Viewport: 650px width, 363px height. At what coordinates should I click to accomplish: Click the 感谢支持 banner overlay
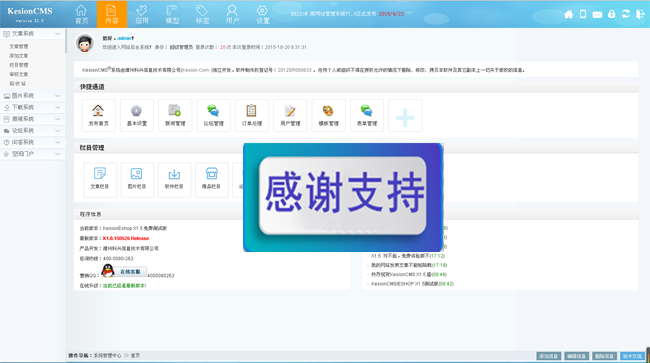(343, 197)
